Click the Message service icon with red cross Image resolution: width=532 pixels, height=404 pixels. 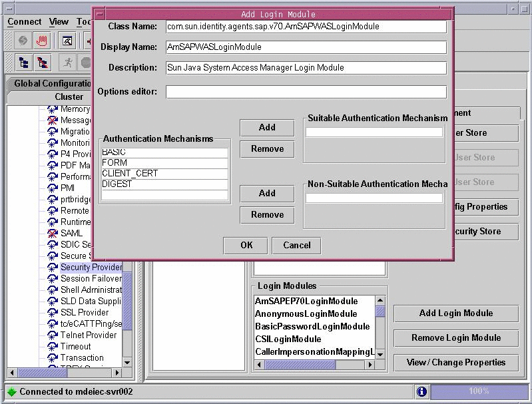click(x=52, y=120)
